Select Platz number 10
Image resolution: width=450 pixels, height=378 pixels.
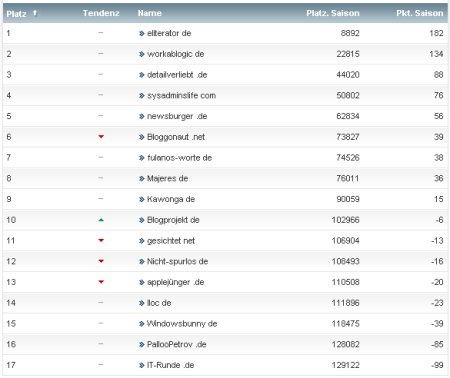pyautogui.click(x=11, y=220)
